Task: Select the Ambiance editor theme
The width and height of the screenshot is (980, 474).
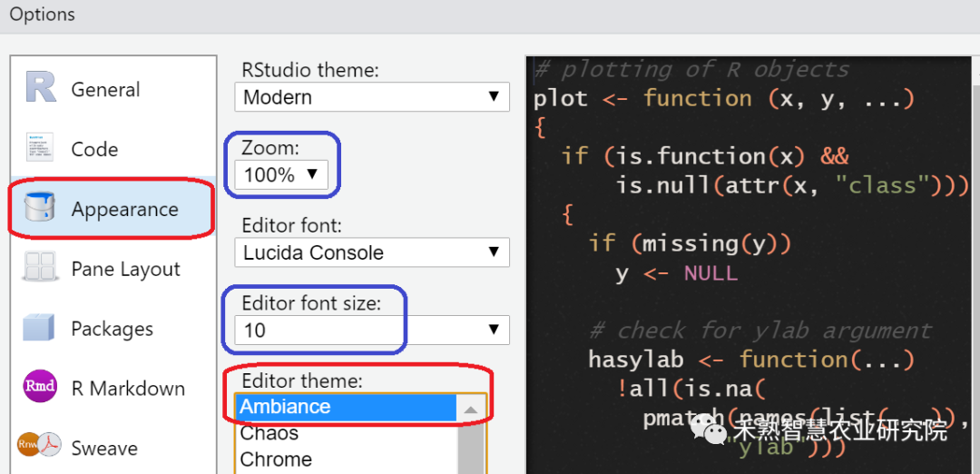Action: 345,407
